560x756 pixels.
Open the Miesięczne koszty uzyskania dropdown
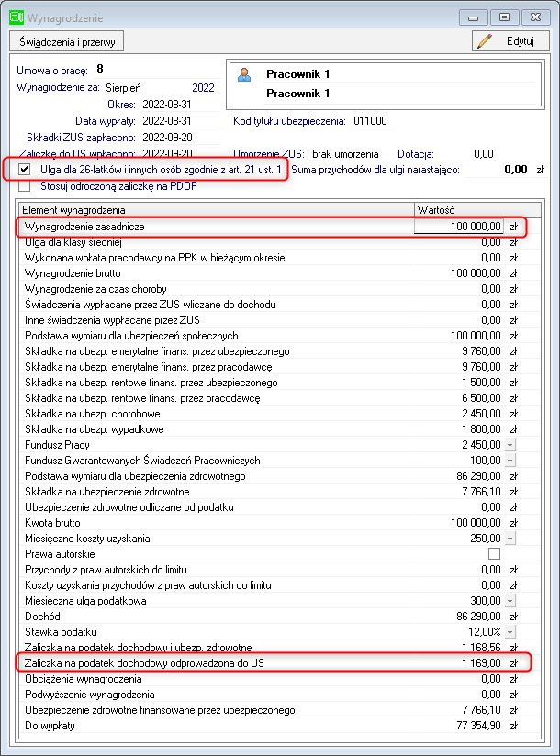[x=510, y=538]
